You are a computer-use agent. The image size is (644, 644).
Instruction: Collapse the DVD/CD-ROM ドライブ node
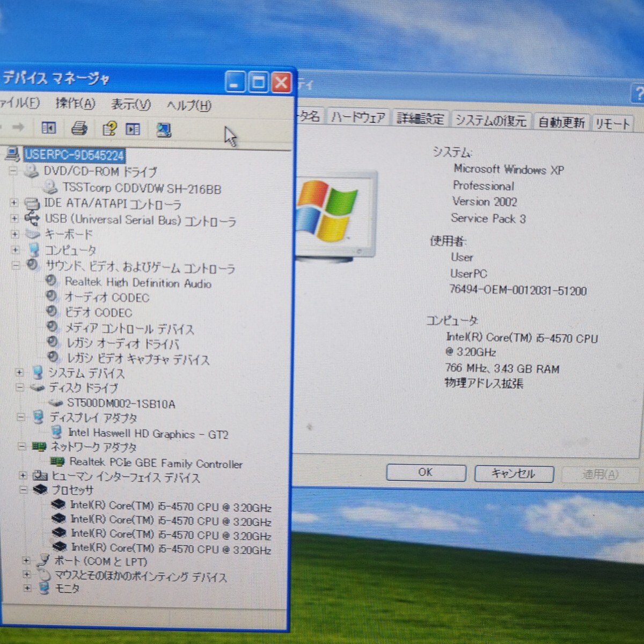click(x=13, y=171)
